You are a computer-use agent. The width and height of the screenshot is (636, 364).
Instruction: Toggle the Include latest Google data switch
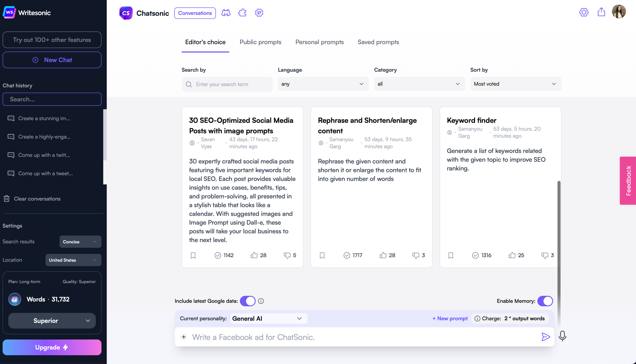pos(248,301)
